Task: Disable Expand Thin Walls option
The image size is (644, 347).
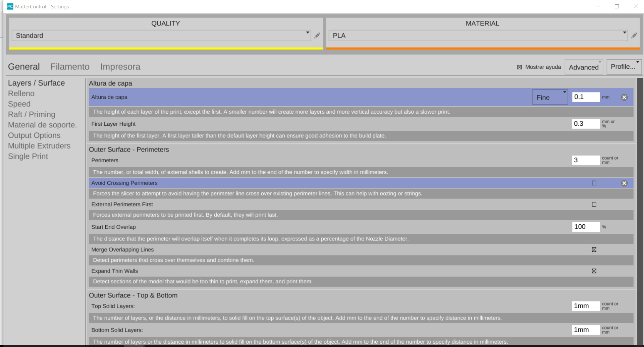Action: [594, 271]
